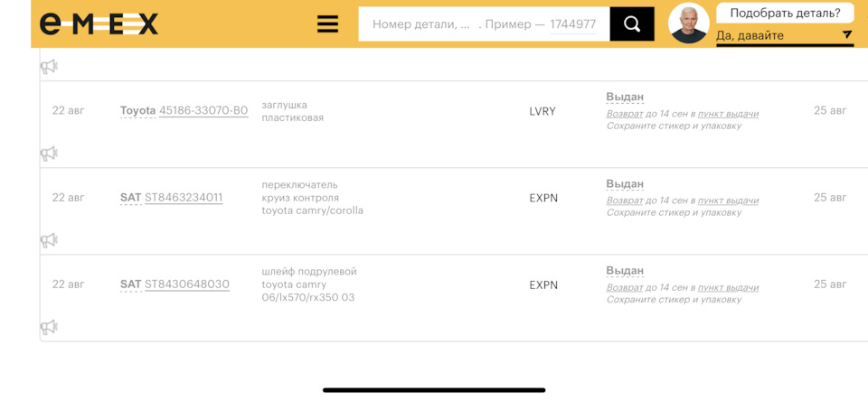Click 'Возврат' link in ST8430648030 row
The image size is (868, 401).
(x=625, y=287)
